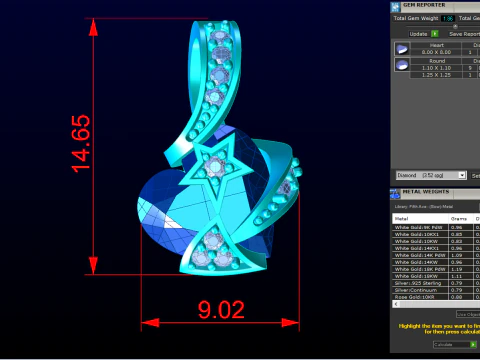480x360 pixels.
Task: Click the Metal column header
Action: (421, 219)
